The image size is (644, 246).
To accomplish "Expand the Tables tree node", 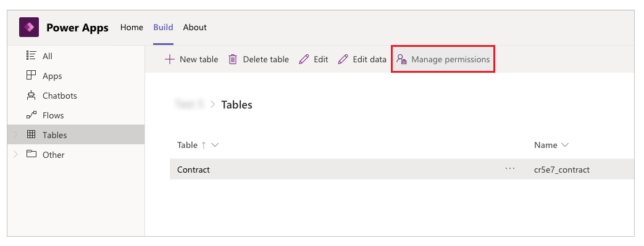I will coord(15,134).
